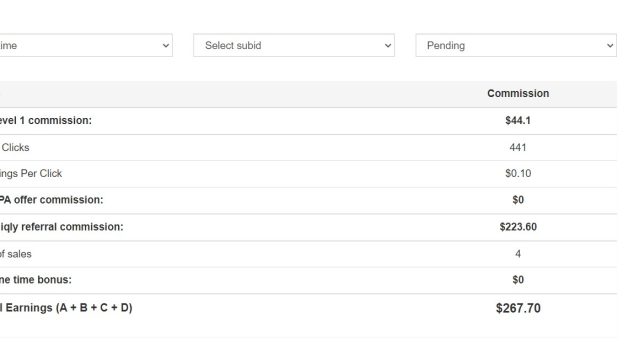Open the Select subid dropdown
Image resolution: width=634 pixels, height=360 pixels.
294,45
